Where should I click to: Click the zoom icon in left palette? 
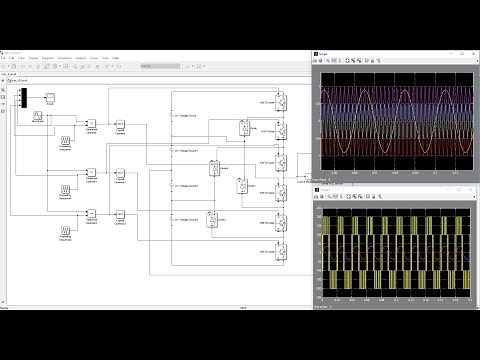[3, 90]
